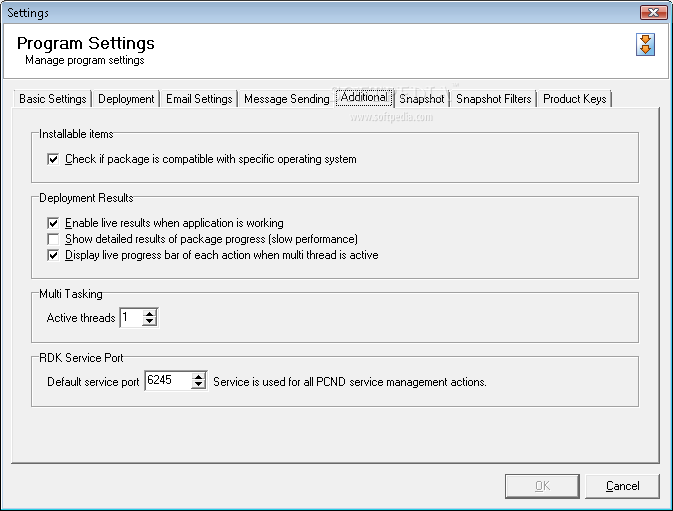Click the OK button

(542, 486)
